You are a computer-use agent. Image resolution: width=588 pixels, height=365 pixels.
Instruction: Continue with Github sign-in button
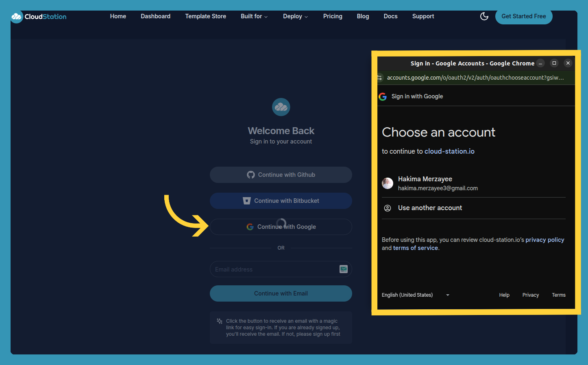281,175
